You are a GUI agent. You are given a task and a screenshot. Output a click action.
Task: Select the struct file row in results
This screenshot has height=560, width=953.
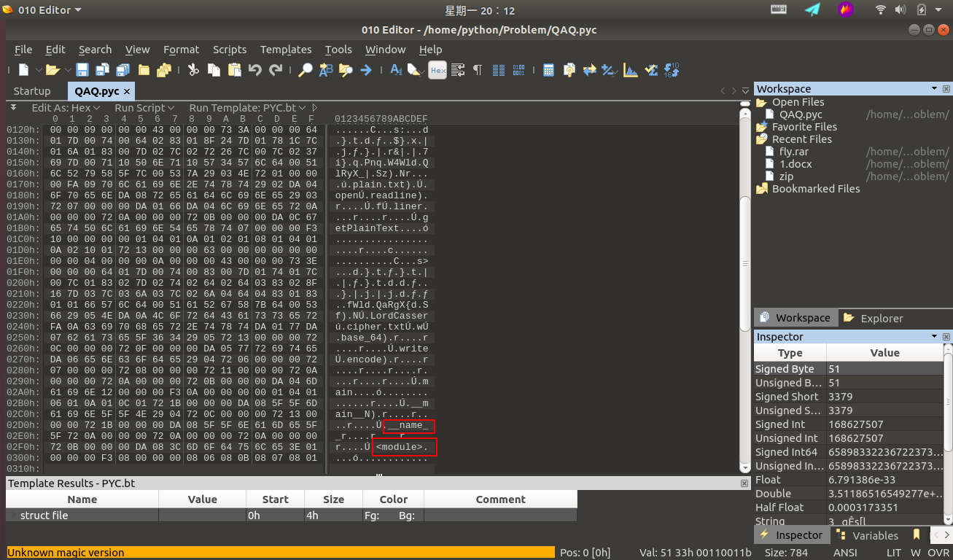click(45, 516)
